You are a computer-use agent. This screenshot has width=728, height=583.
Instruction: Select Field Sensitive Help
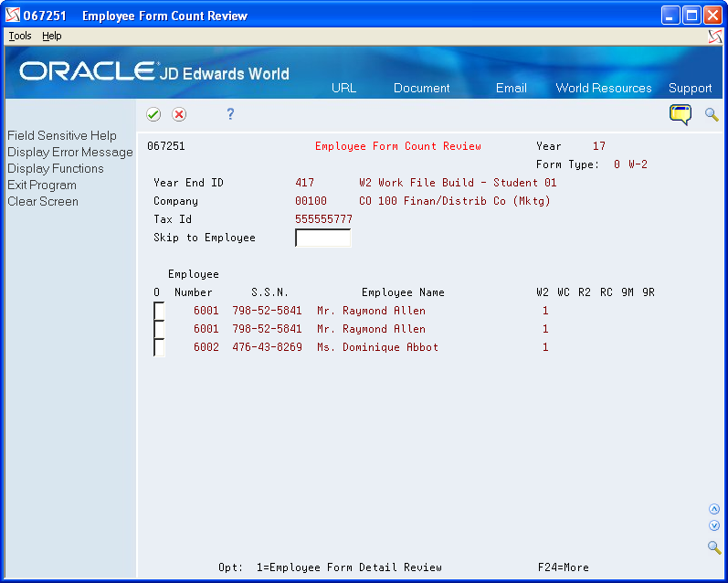(62, 135)
